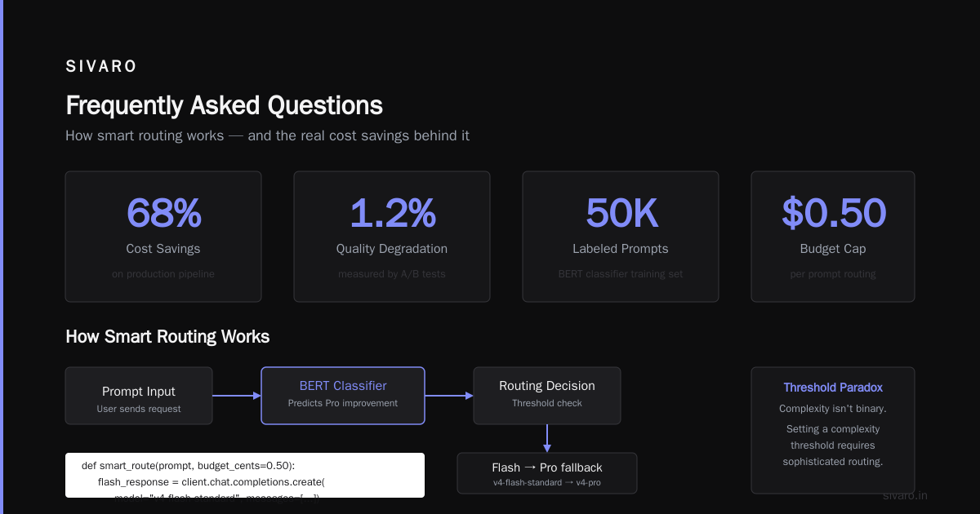This screenshot has width=980, height=514.
Task: Select the How Smart Routing Works heading
Action: pos(167,336)
